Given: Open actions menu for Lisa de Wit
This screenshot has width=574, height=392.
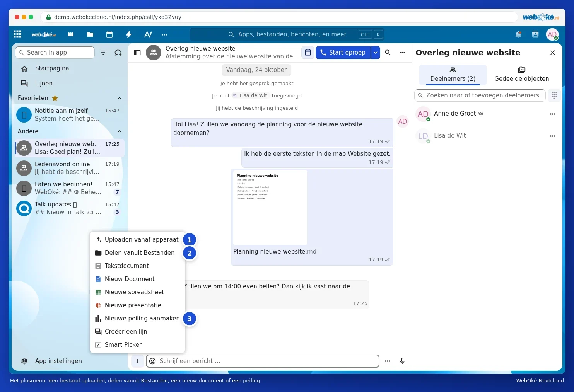Looking at the screenshot, I should tap(553, 136).
